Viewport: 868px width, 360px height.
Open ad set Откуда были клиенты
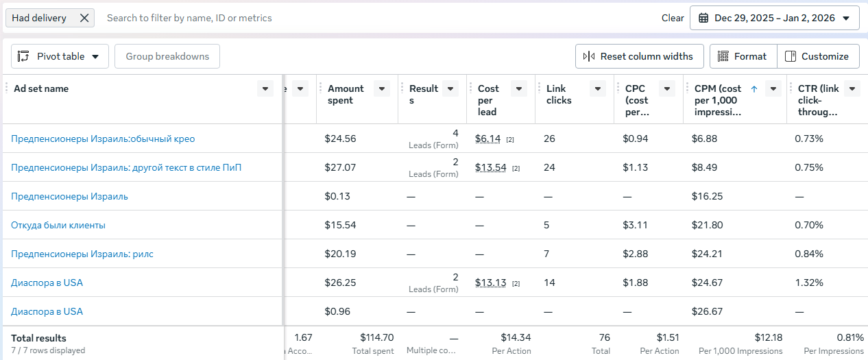(58, 225)
